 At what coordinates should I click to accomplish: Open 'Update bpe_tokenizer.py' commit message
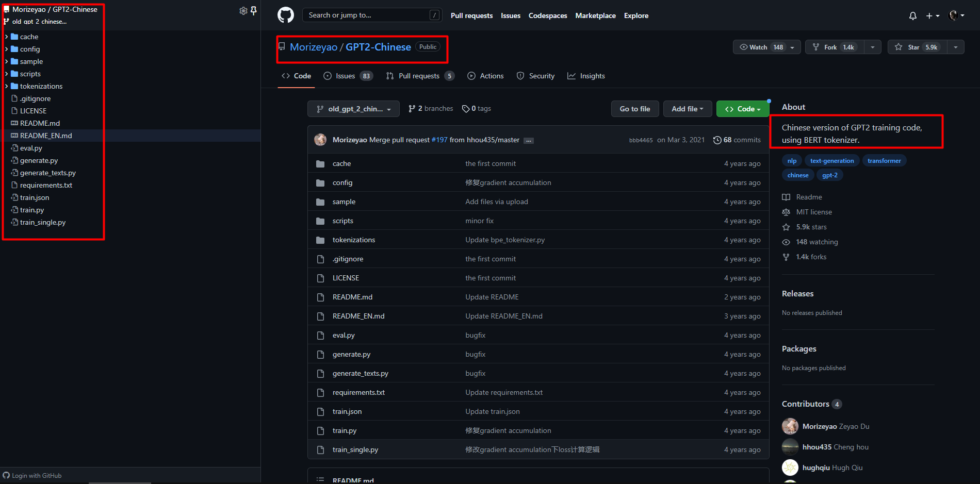point(505,240)
